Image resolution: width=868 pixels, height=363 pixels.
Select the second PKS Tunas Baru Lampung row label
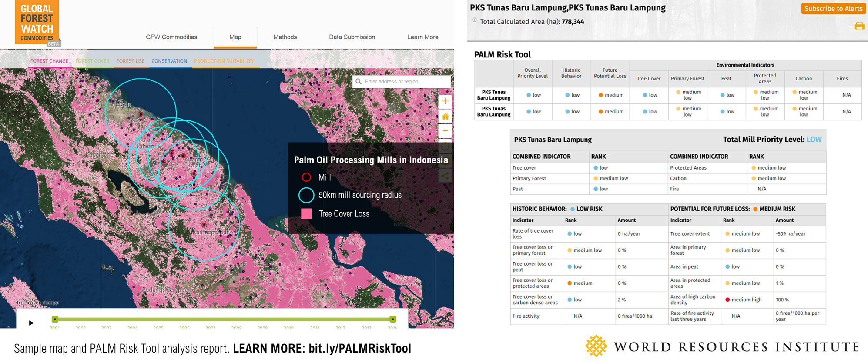tap(494, 112)
